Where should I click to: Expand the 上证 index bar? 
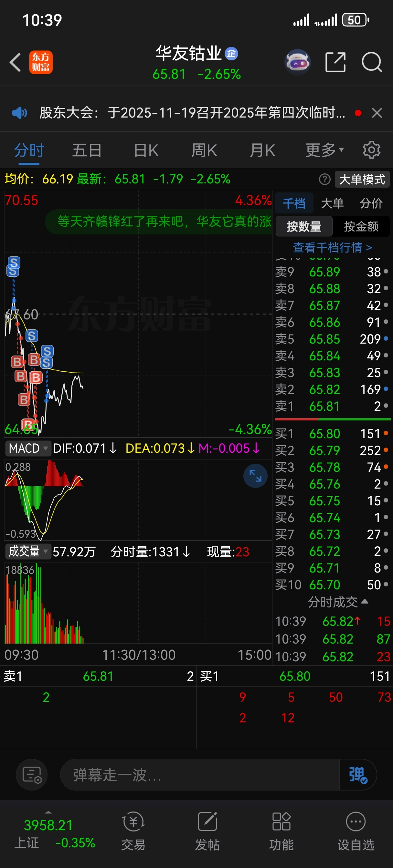[48, 813]
